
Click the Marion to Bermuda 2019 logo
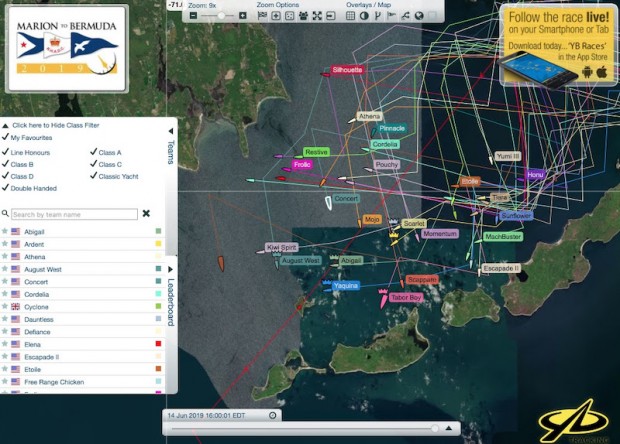coord(67,48)
